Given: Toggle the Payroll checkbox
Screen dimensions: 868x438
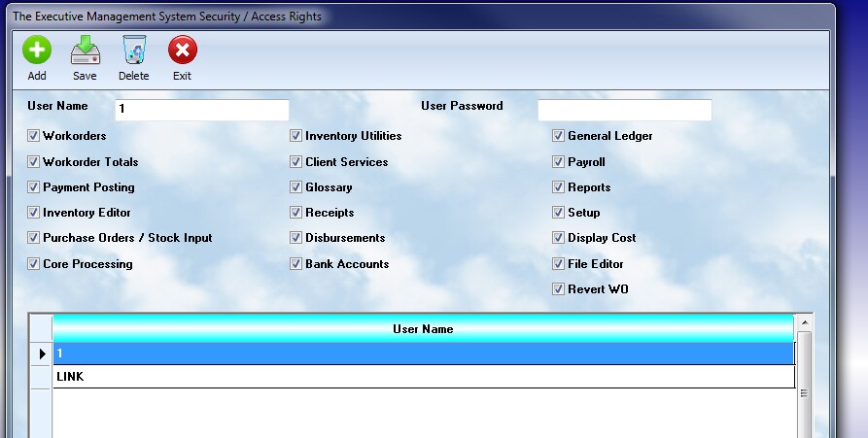Looking at the screenshot, I should tap(559, 162).
